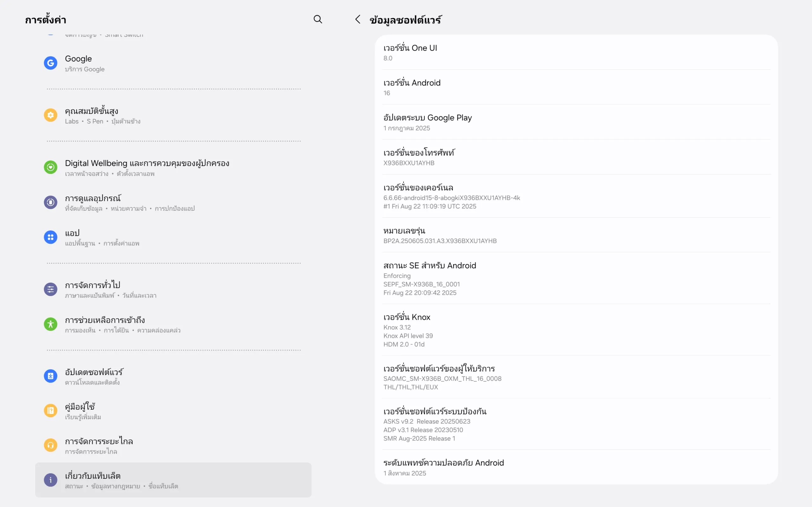Image resolution: width=812 pixels, height=507 pixels.
Task: Go back using the back arrow
Action: [x=357, y=19]
